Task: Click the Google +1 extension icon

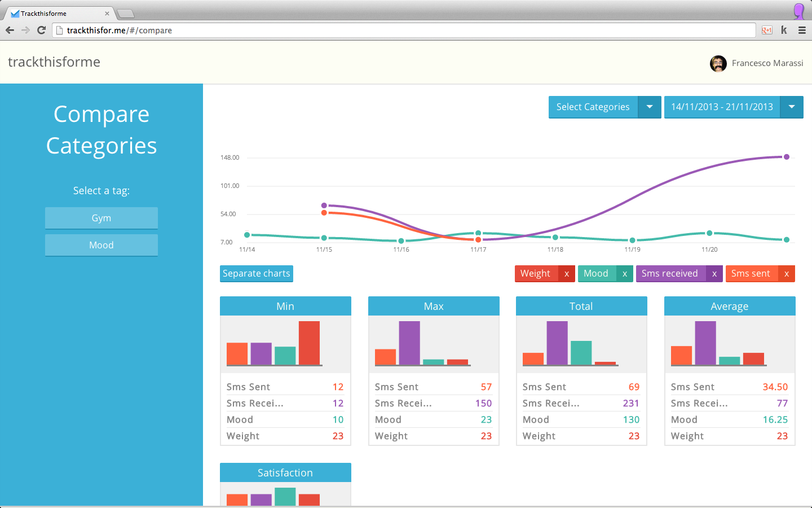Action: click(x=767, y=30)
